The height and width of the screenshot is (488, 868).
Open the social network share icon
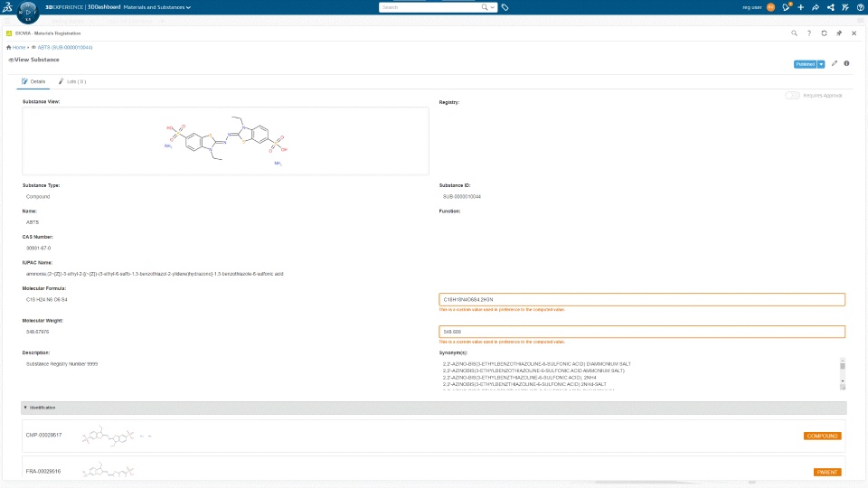tap(830, 7)
